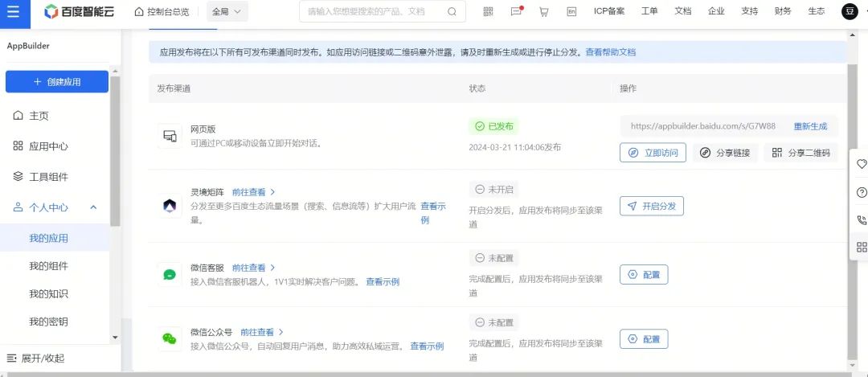The image size is (868, 377).
Task: Click the 百度智能云 logo
Action: click(x=80, y=11)
